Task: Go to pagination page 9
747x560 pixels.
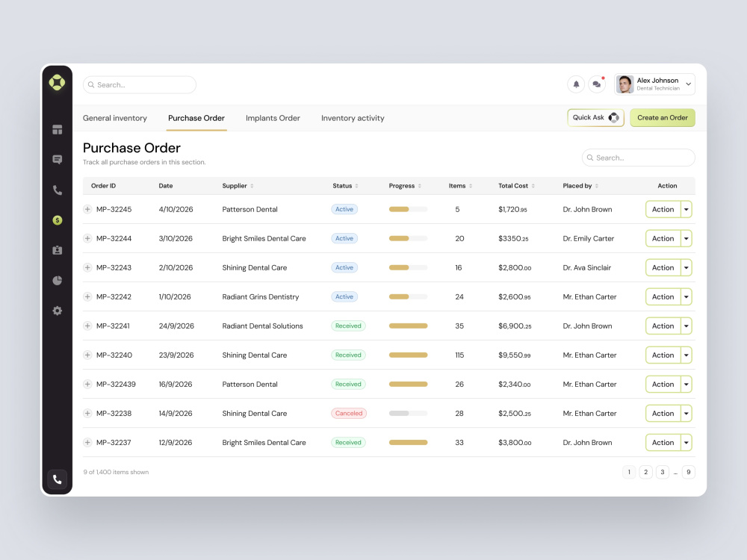Action: [689, 472]
